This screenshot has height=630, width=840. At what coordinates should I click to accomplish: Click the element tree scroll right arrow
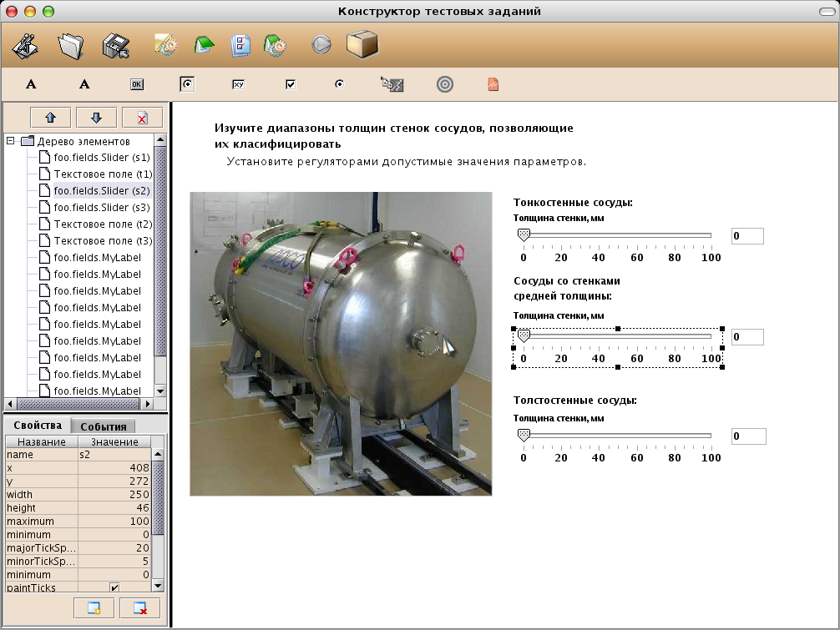(x=148, y=404)
